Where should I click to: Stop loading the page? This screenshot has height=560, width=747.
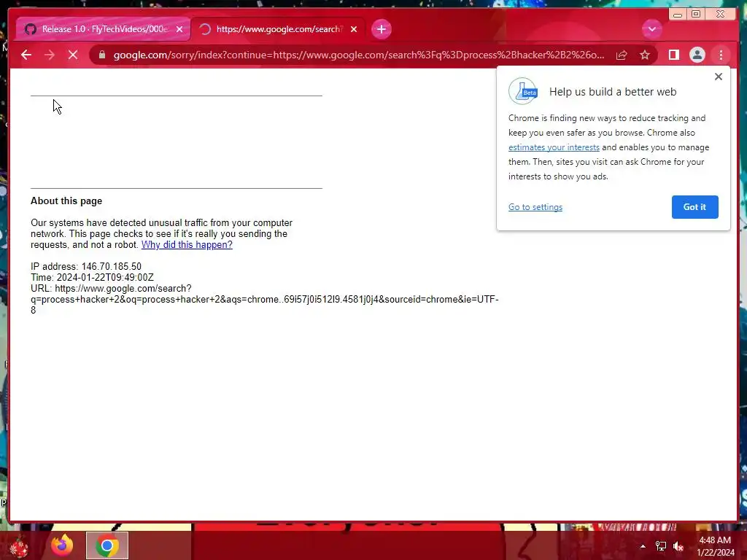pos(73,55)
